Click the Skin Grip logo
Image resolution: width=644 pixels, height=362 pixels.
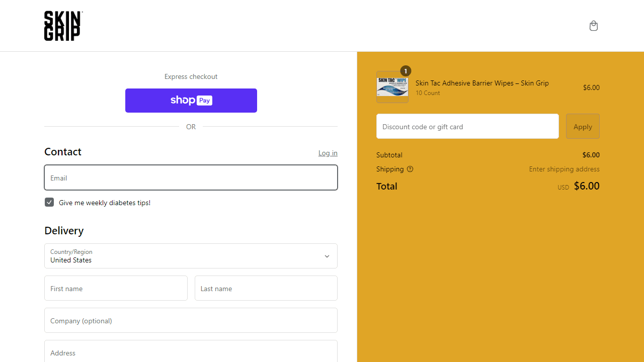point(63,26)
